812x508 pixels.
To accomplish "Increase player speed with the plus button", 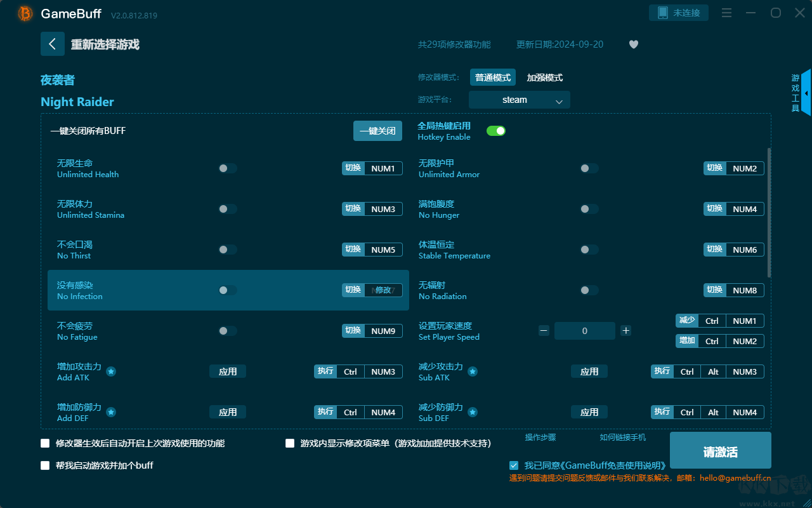I will 626,330.
